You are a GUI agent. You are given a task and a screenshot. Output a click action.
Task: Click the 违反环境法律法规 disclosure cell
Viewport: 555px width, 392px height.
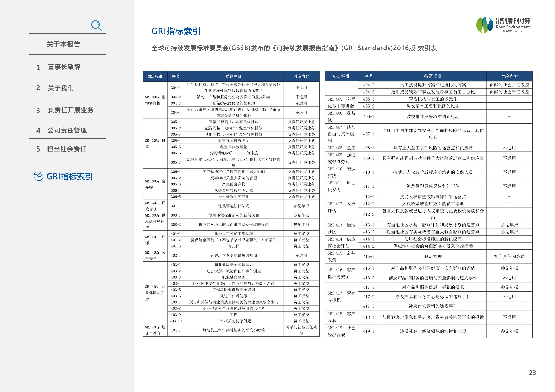pyautogui.click(x=234, y=206)
